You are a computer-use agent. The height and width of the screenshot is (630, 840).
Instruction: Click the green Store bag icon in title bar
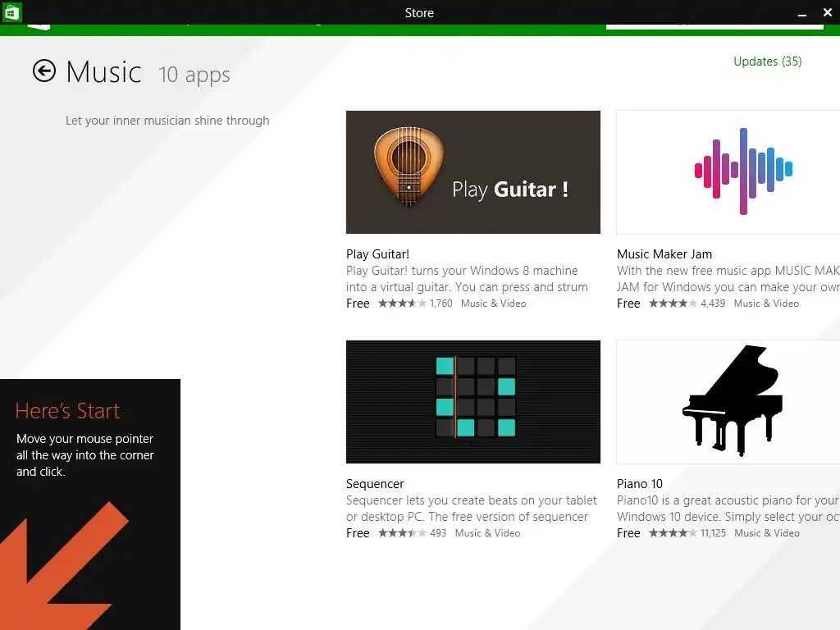point(11,12)
